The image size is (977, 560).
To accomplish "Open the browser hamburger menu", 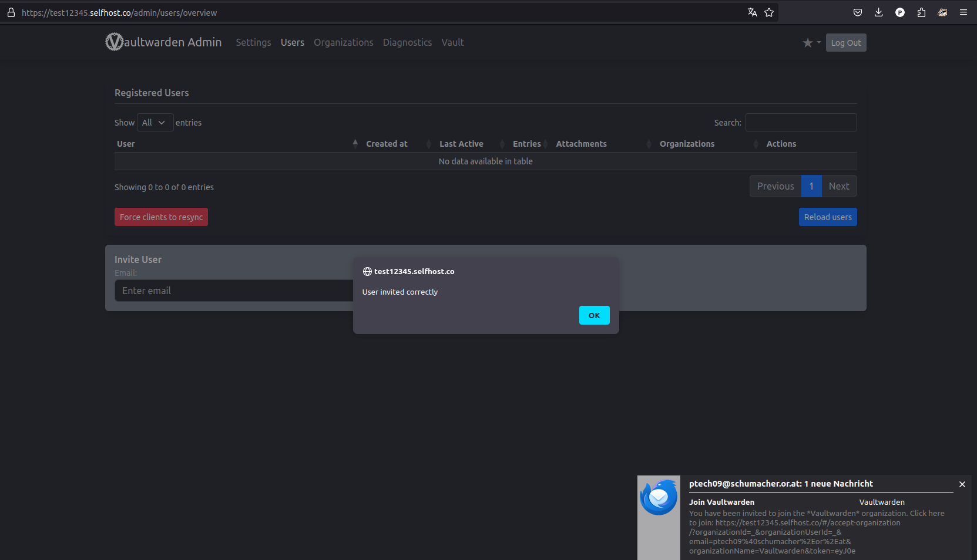I will (963, 12).
